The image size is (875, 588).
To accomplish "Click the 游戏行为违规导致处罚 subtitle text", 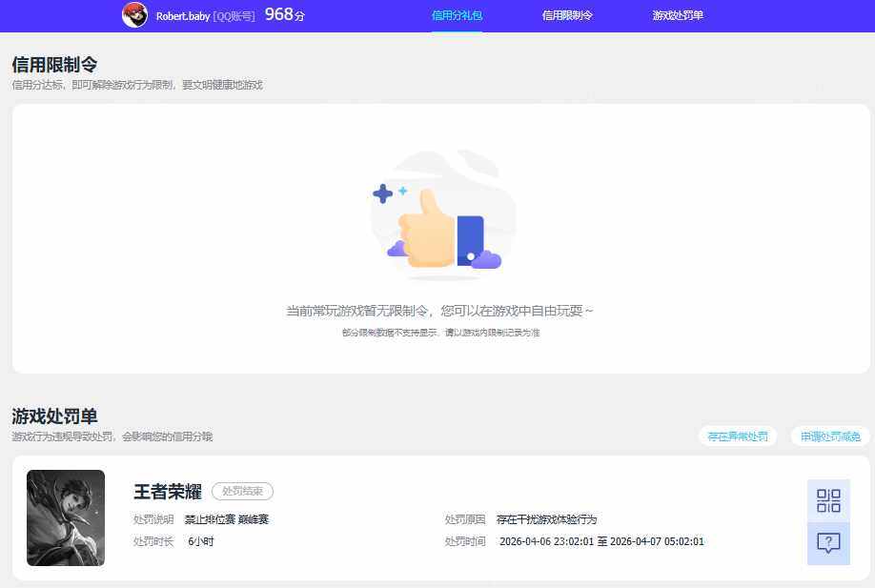I will (112, 436).
